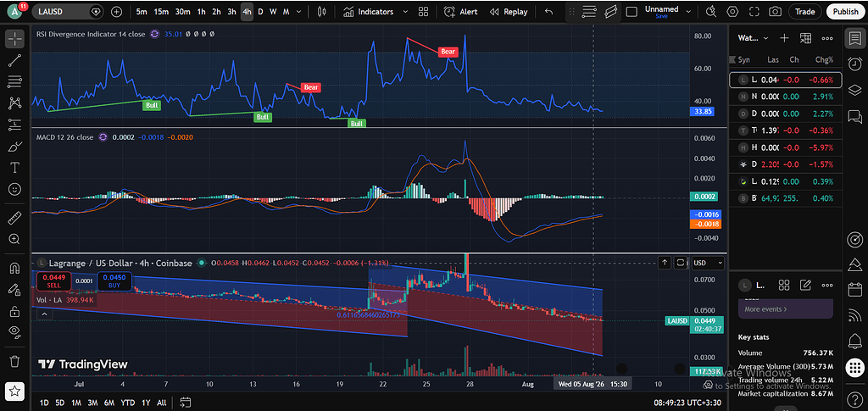868x411 pixels.
Task: Open the Alert creator
Action: click(461, 12)
